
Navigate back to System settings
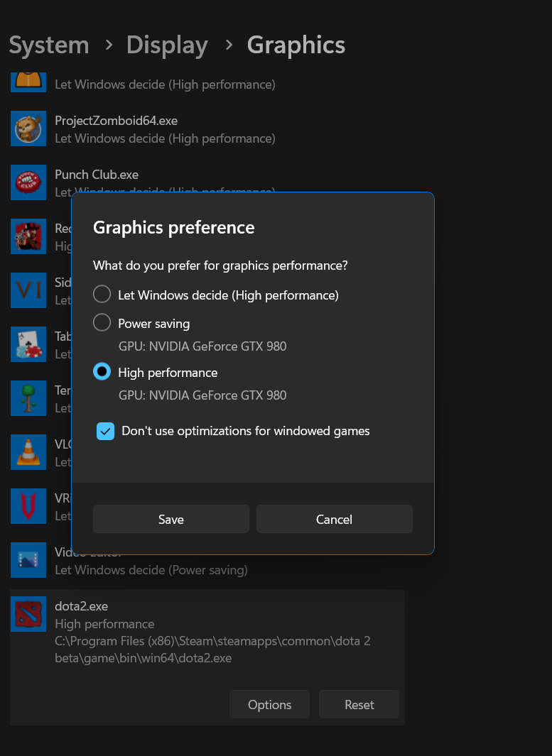pos(48,44)
